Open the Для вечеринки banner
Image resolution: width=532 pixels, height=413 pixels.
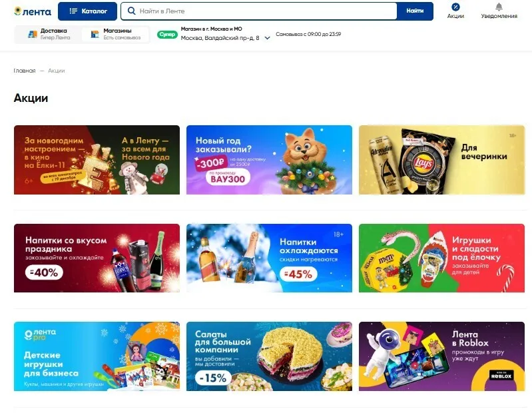[441, 160]
